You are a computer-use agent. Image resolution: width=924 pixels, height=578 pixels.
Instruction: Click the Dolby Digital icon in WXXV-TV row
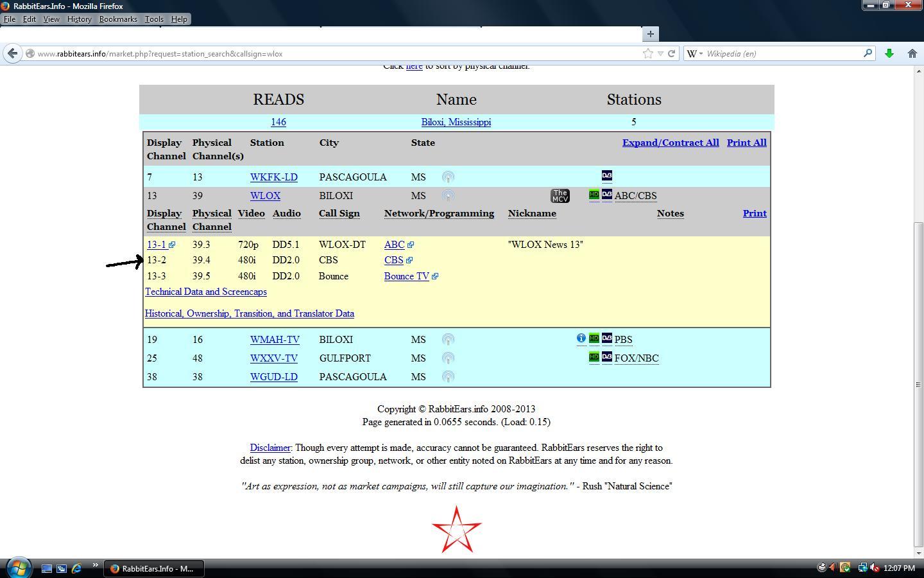tap(607, 357)
